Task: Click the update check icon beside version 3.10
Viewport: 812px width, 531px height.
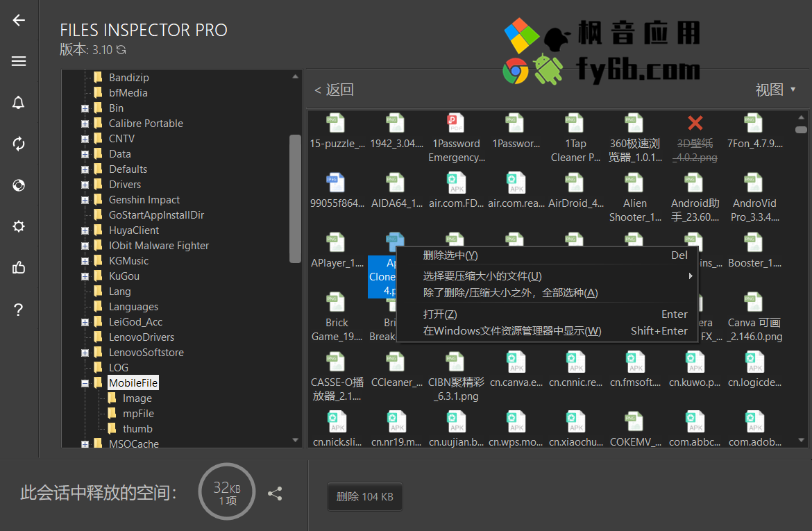Action: pos(121,50)
